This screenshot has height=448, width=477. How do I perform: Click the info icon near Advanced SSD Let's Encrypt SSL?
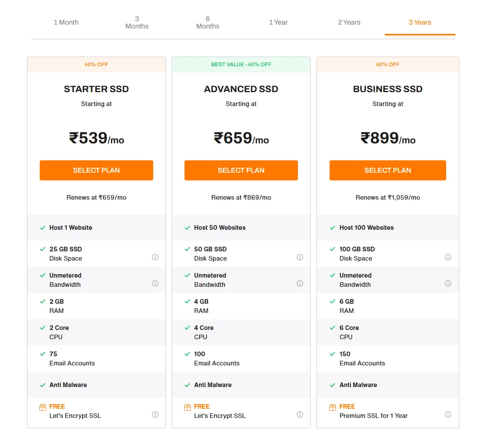pos(300,414)
